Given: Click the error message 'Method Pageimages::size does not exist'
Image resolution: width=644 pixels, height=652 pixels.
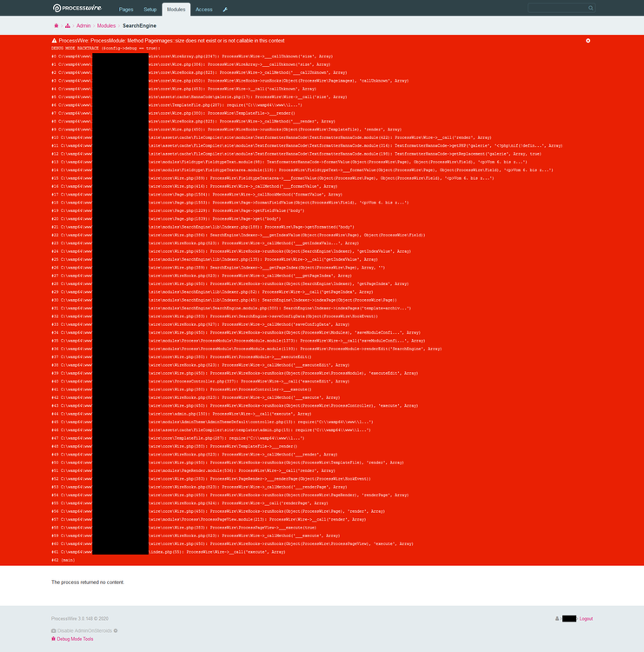Looking at the screenshot, I should (171, 41).
